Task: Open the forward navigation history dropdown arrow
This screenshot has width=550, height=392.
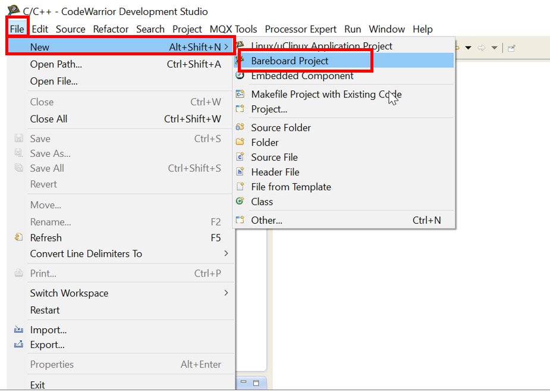Action: (494, 48)
